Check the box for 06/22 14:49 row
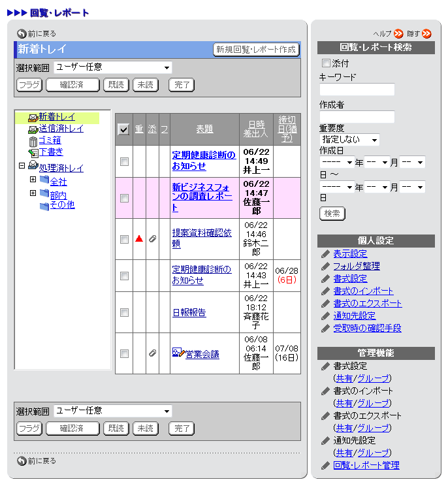The height and width of the screenshot is (486, 448). point(124,161)
